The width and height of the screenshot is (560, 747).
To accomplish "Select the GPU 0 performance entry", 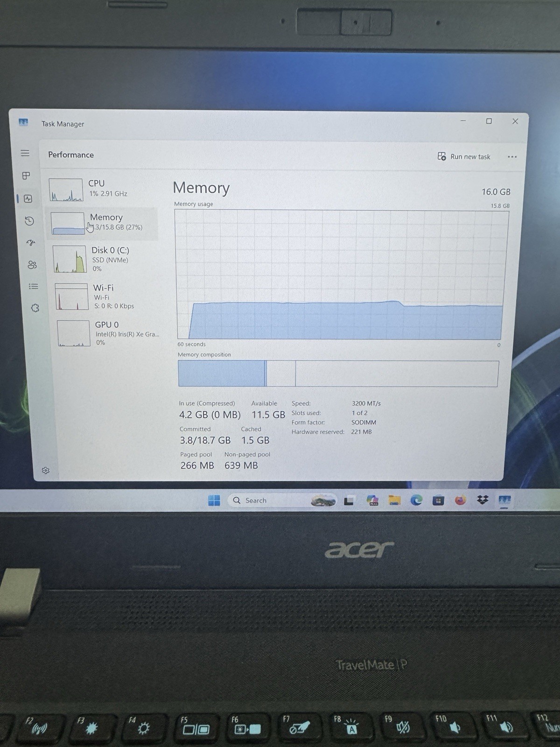I will 108,333.
